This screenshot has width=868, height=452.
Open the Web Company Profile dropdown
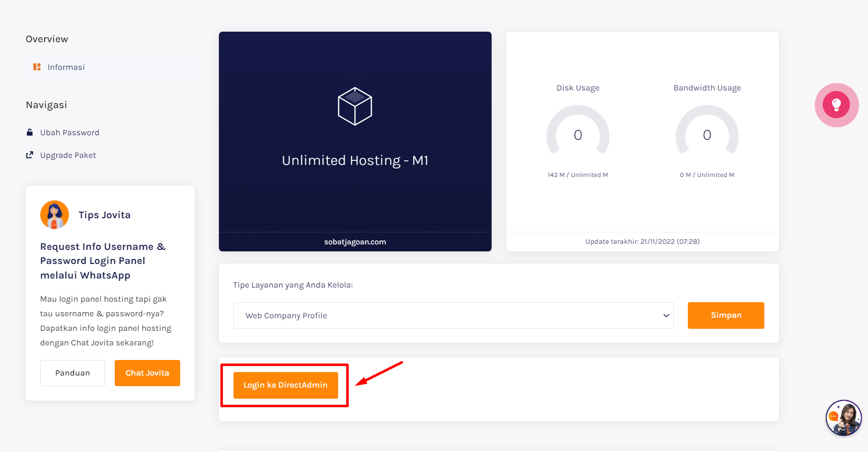[x=453, y=315]
